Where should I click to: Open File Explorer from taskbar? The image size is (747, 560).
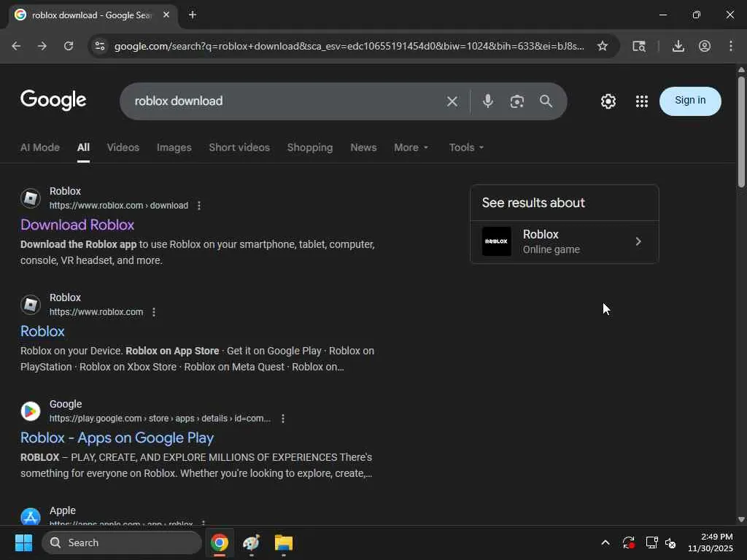(x=284, y=542)
